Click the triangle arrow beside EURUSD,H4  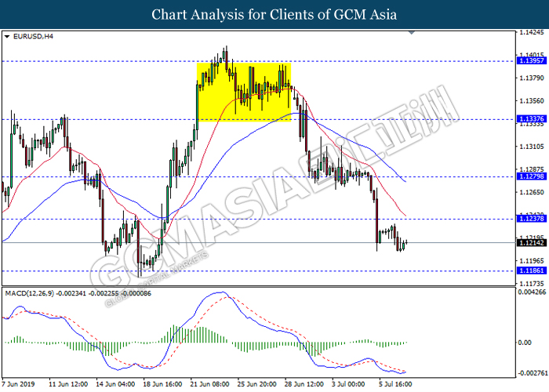tap(6, 36)
